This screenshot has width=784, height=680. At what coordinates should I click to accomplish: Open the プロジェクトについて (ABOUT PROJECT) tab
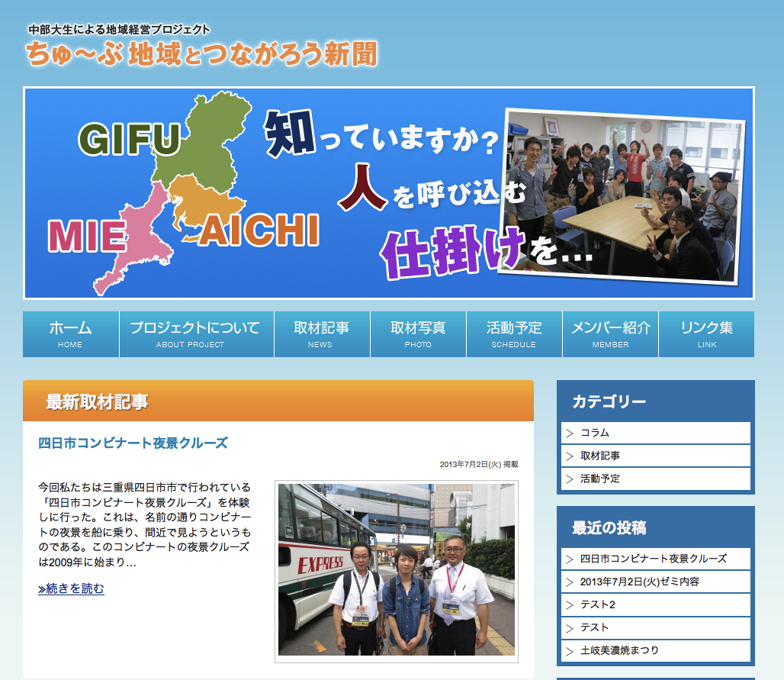tap(196, 334)
